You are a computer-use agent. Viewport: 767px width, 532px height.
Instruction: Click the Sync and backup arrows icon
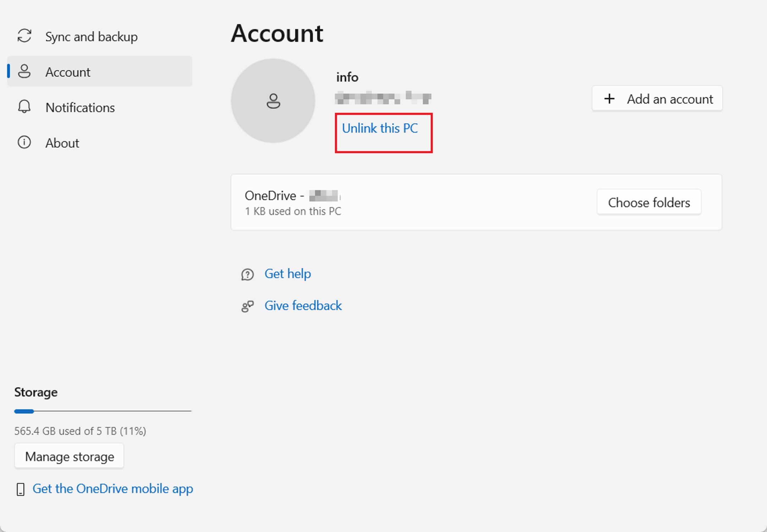(24, 36)
